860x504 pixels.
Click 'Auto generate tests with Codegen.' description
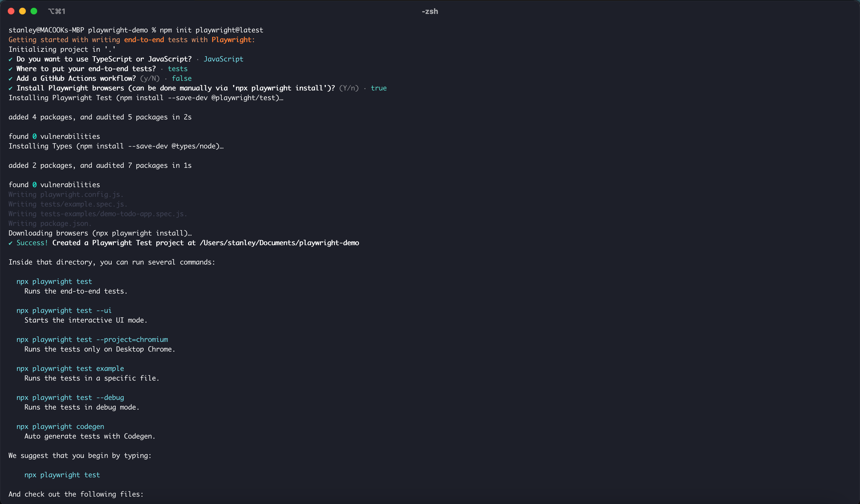pos(90,436)
